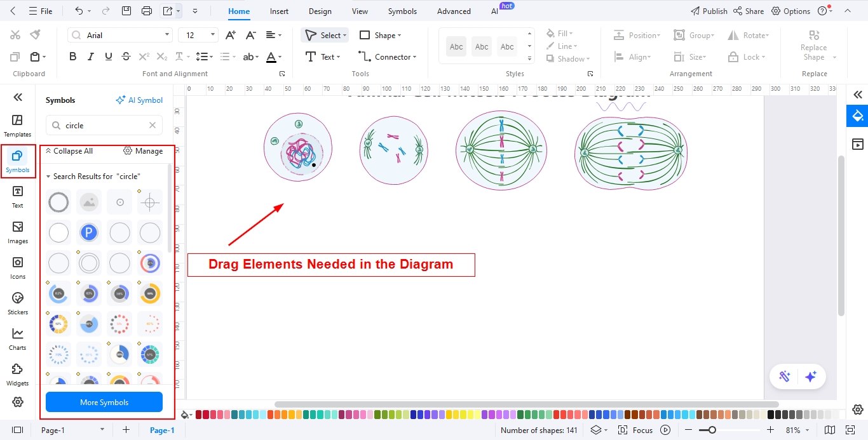The width and height of the screenshot is (868, 440).
Task: Pick the black swatch in color palette
Action: pyautogui.click(x=771, y=415)
